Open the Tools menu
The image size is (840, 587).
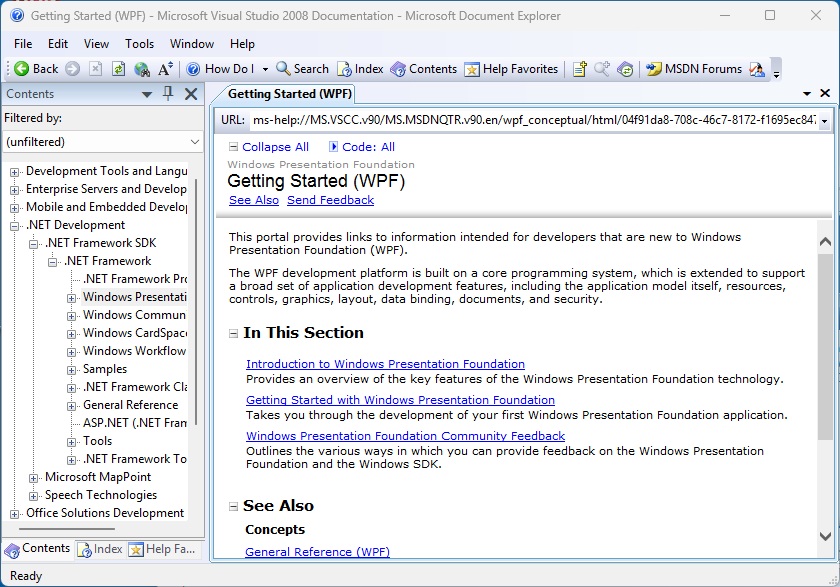pos(139,44)
